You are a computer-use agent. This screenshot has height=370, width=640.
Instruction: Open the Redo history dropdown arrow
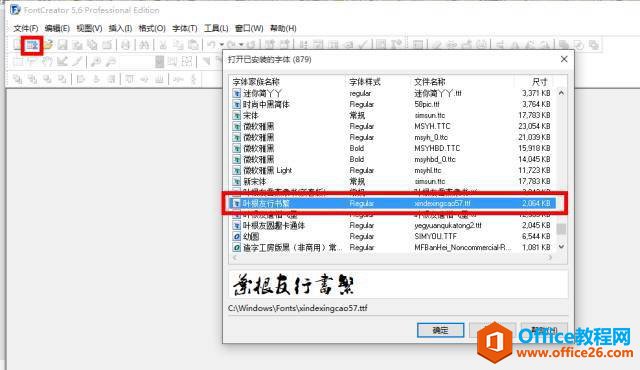point(241,45)
